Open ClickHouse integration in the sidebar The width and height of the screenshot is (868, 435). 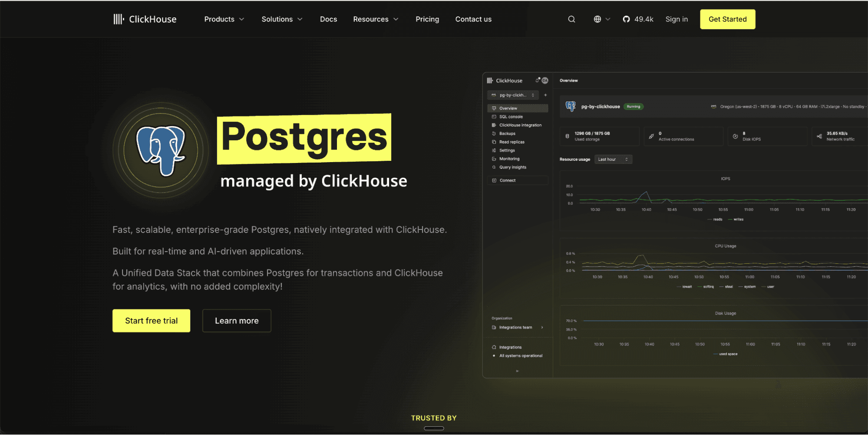tap(518, 125)
